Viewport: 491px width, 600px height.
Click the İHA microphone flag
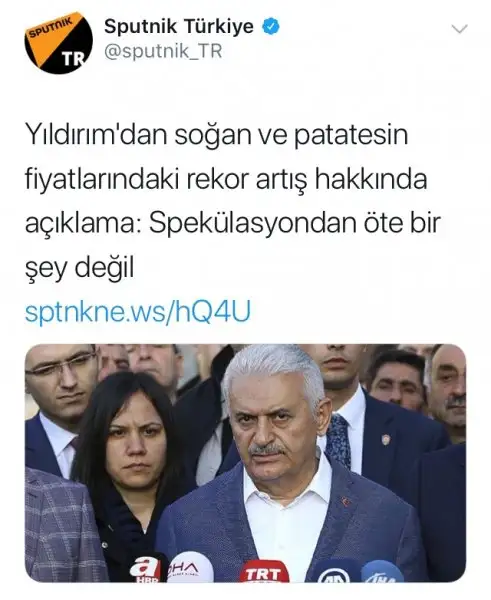382,573
